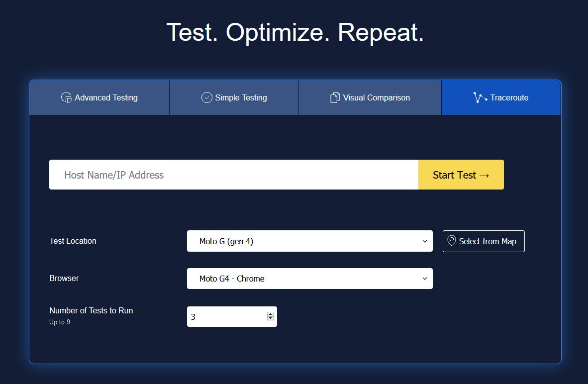Increment Number of Tests with the up arrow
The height and width of the screenshot is (384, 588).
[269, 314]
